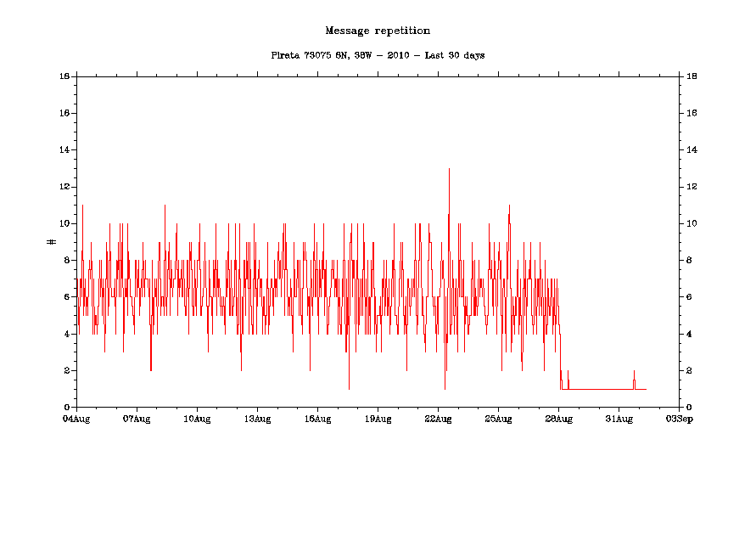Select the 07Aug x-axis date label
The height and width of the screenshot is (535, 756).
click(137, 418)
